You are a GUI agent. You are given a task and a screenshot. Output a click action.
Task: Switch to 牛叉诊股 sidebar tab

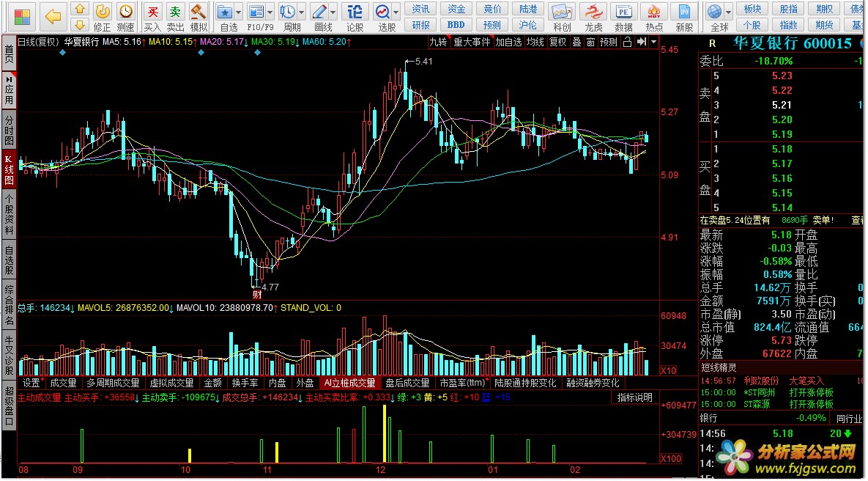tap(9, 355)
